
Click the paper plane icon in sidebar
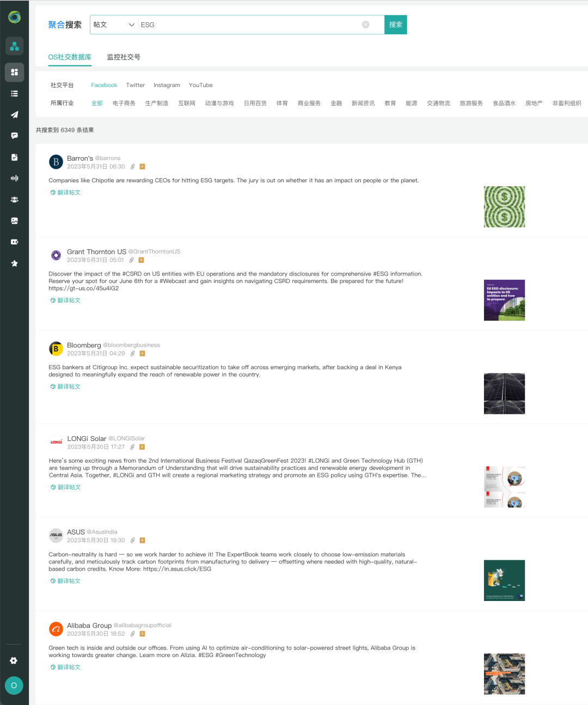(x=15, y=114)
